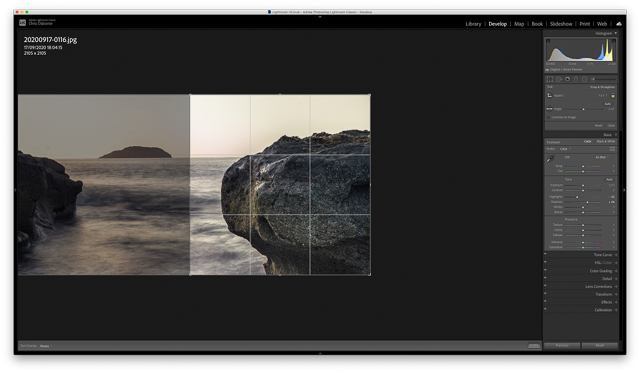
Task: Open the Print module
Action: 584,24
